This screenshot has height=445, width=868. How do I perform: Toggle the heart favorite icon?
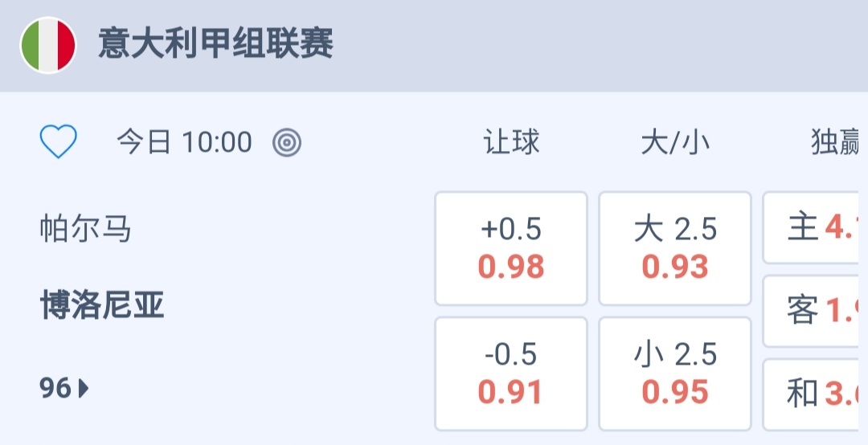tap(59, 143)
